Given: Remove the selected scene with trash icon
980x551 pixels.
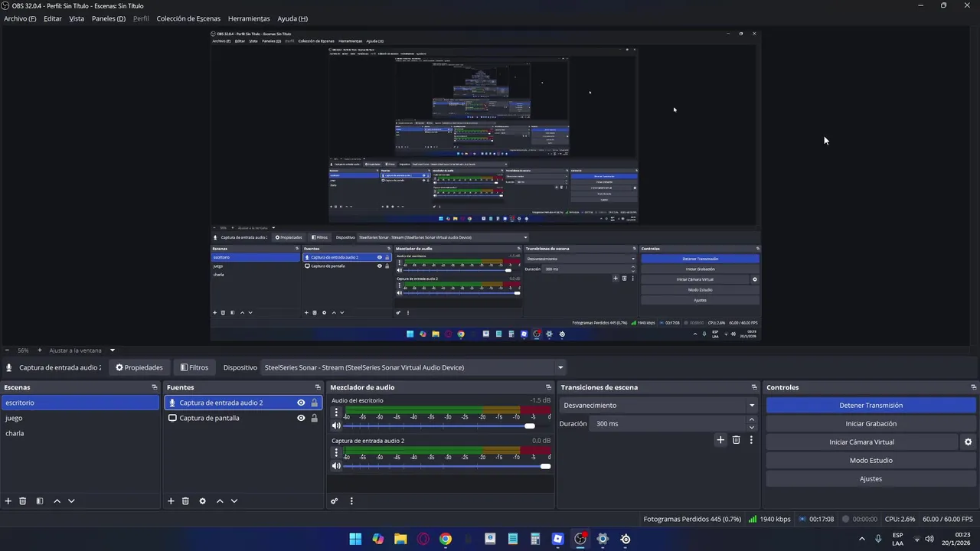Looking at the screenshot, I should point(23,501).
